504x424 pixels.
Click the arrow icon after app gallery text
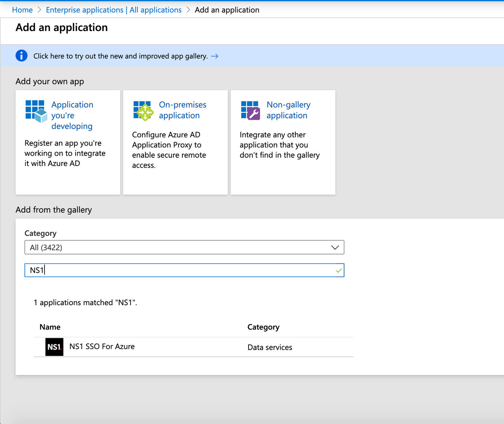215,56
